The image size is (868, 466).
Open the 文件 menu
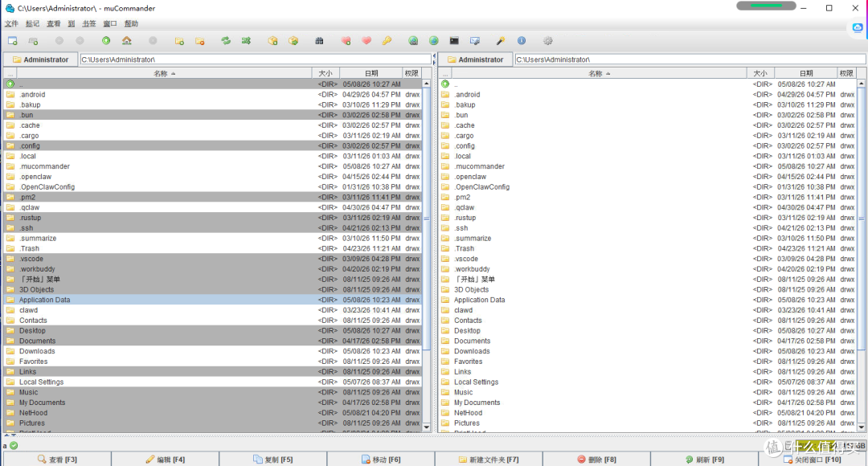[11, 24]
